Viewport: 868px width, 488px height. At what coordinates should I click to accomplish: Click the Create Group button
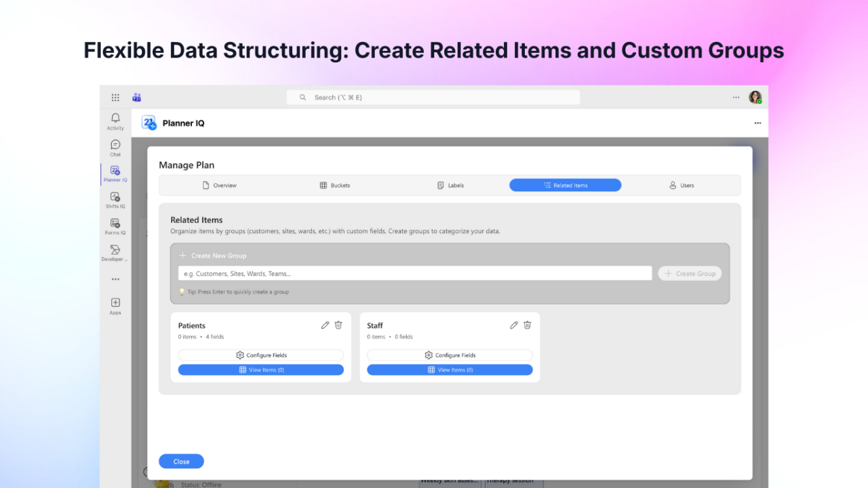pyautogui.click(x=690, y=273)
